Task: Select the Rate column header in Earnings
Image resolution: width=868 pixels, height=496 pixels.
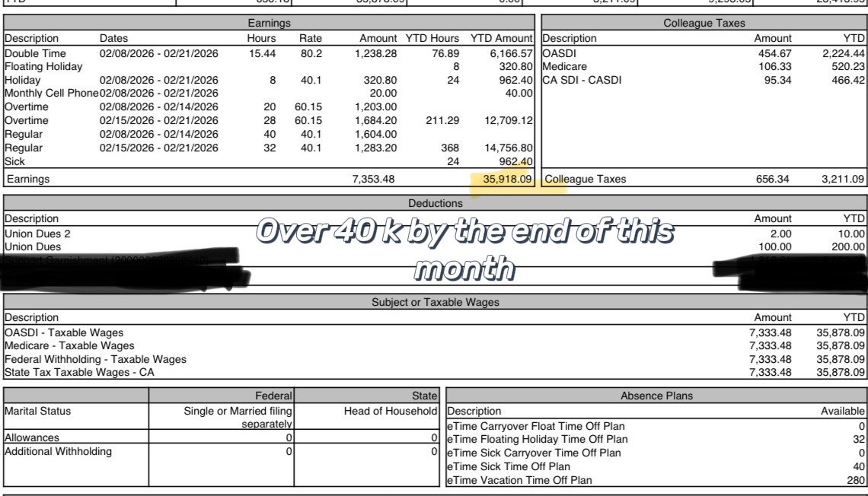Action: (311, 38)
